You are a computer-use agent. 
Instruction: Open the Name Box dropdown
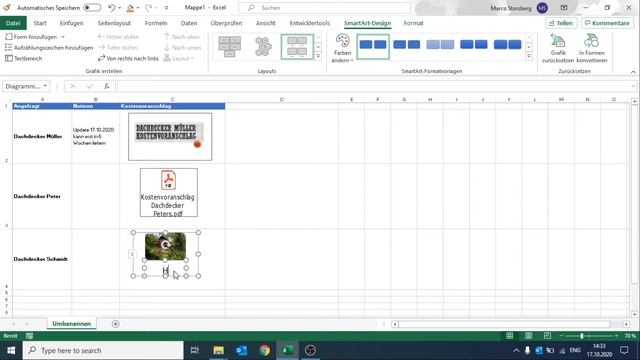point(45,86)
